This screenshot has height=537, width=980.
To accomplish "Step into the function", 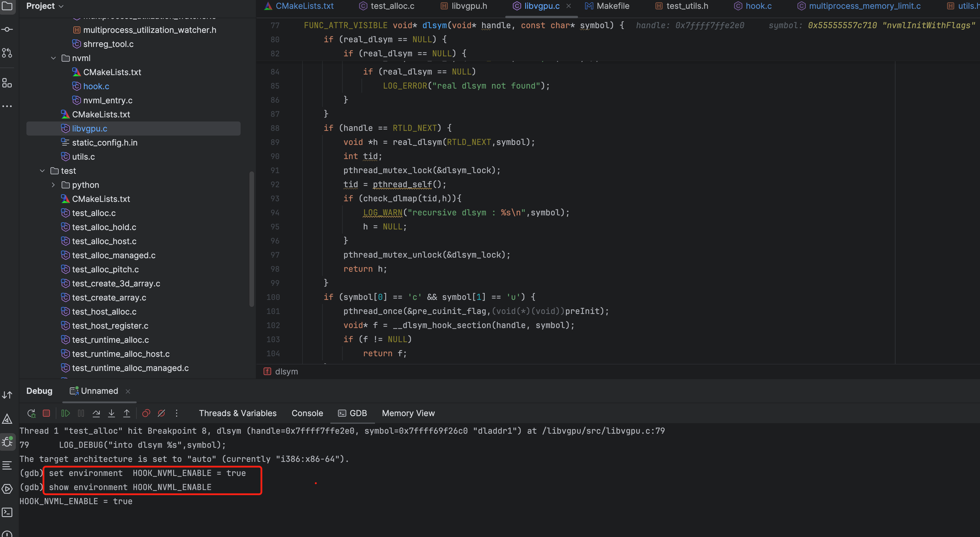I will (x=111, y=413).
